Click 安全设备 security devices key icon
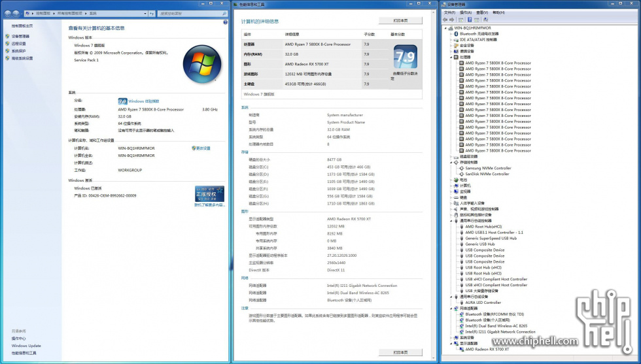 tap(456, 45)
